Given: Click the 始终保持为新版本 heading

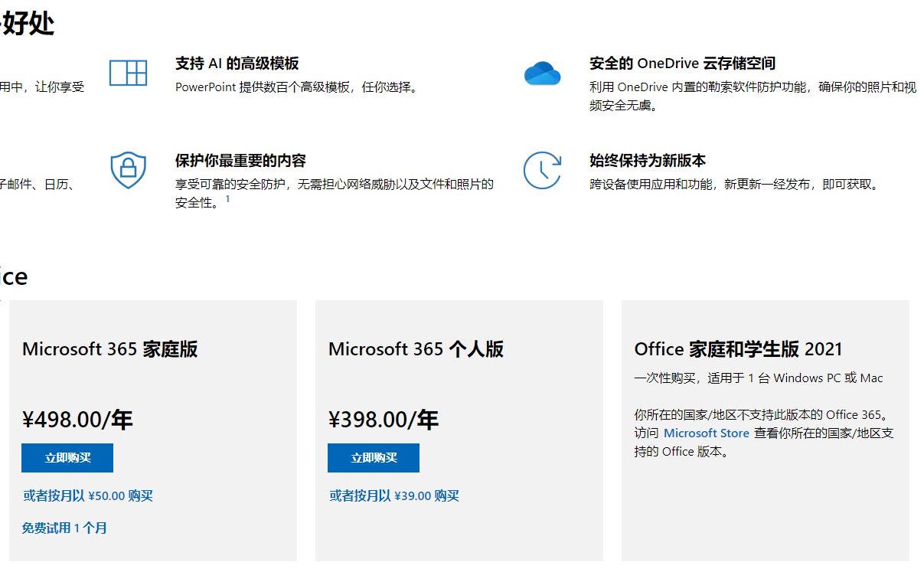Looking at the screenshot, I should 648,161.
